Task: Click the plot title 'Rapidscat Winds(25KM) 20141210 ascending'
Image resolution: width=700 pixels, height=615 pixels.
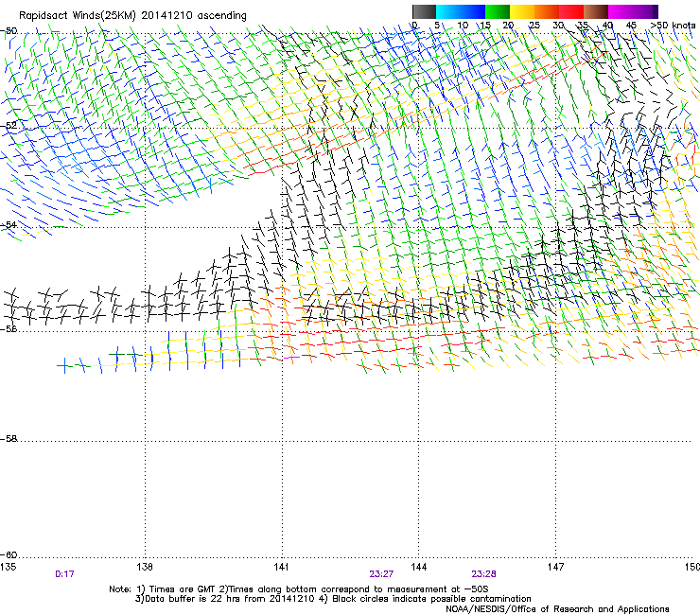Action: [132, 15]
